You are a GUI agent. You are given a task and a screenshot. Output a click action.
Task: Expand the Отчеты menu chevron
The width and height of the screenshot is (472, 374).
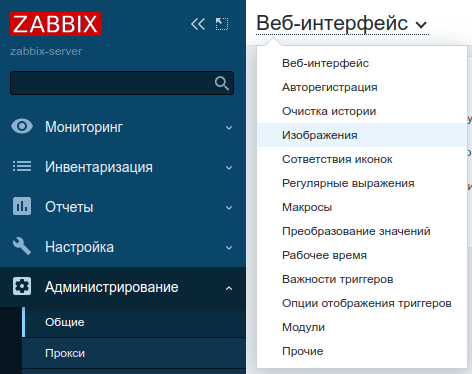coord(229,208)
